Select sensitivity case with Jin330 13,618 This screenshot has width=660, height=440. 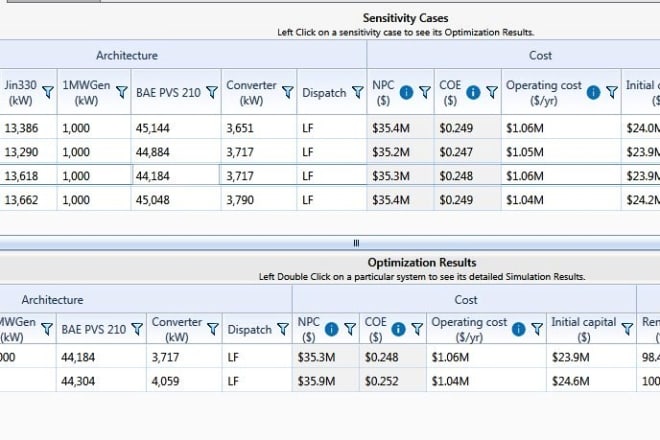click(330, 176)
